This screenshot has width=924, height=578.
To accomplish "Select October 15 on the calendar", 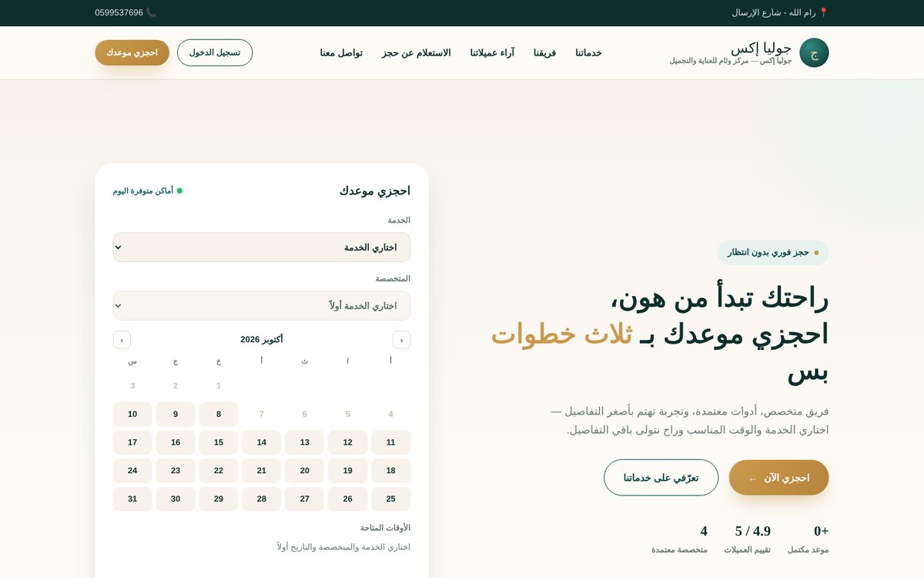I will [x=219, y=442].
